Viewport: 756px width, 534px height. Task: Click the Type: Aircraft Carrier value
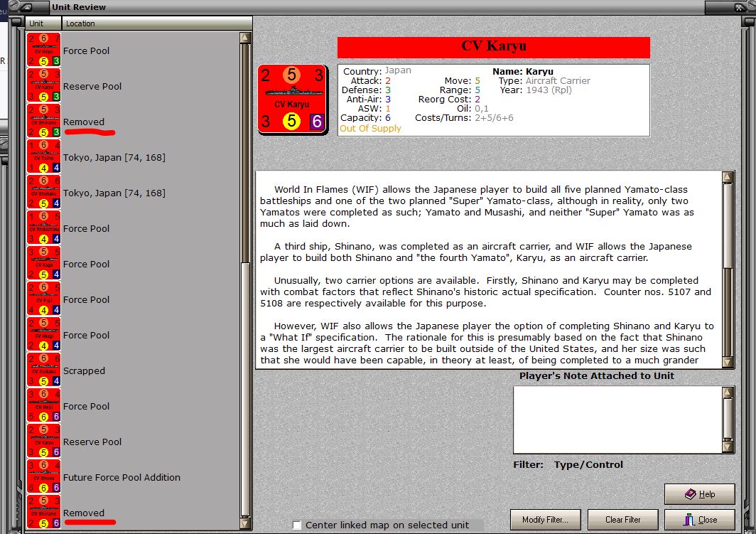click(558, 80)
